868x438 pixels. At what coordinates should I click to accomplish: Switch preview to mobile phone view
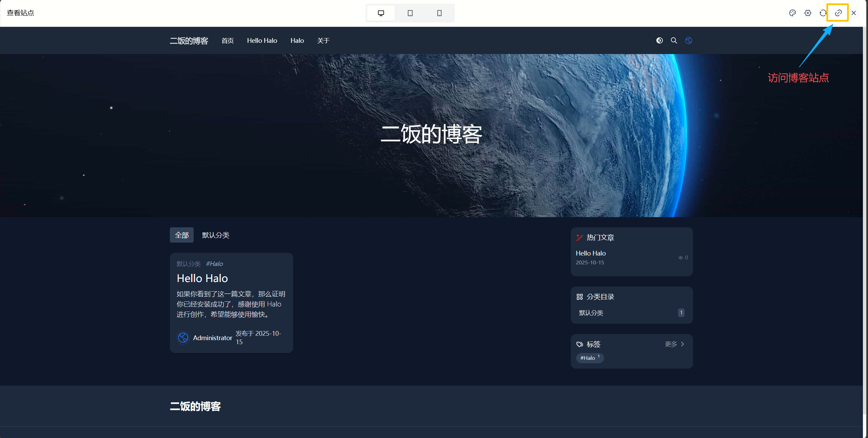(439, 13)
